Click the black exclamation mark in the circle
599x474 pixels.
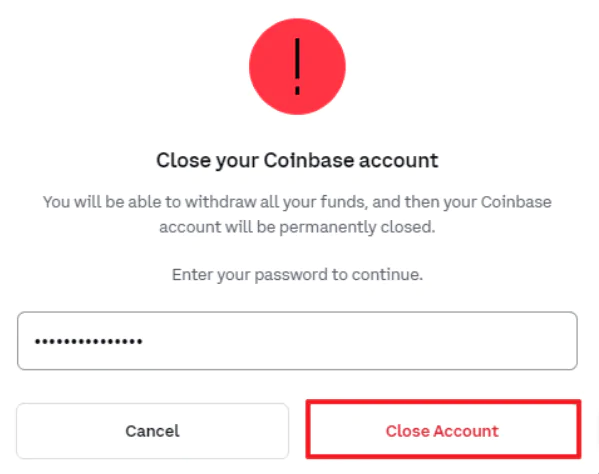[x=297, y=66]
